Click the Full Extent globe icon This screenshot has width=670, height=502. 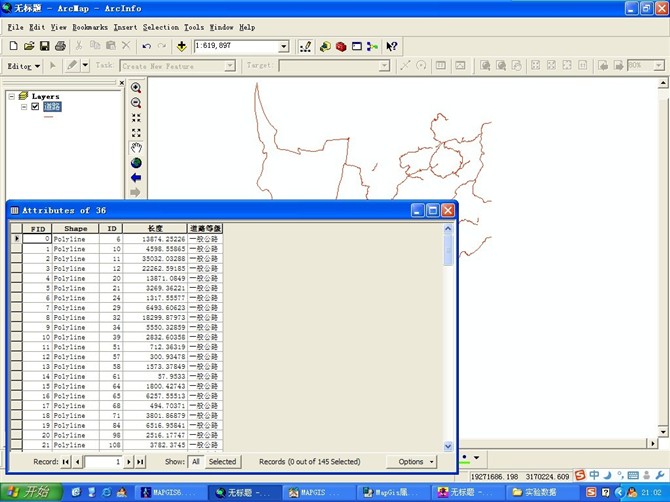[136, 163]
